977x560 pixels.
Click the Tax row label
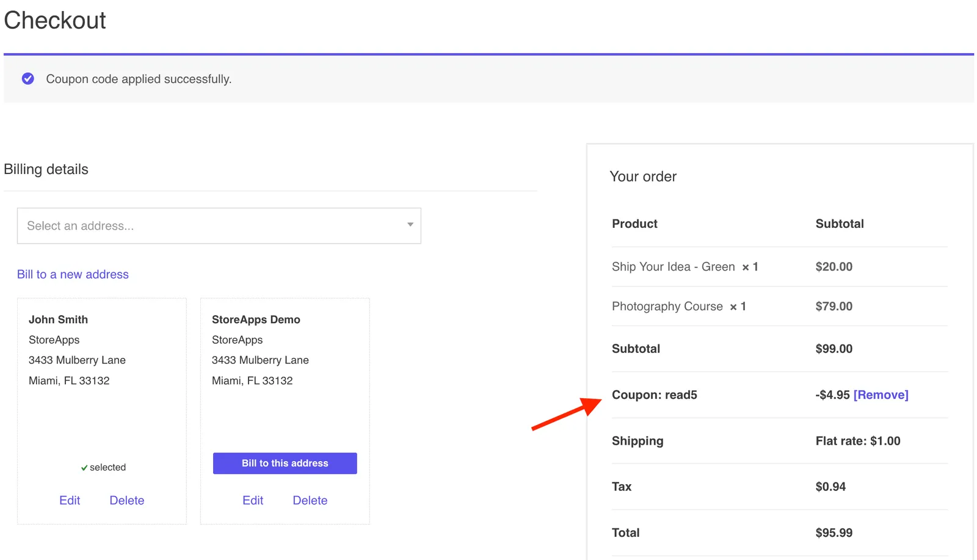tap(622, 487)
